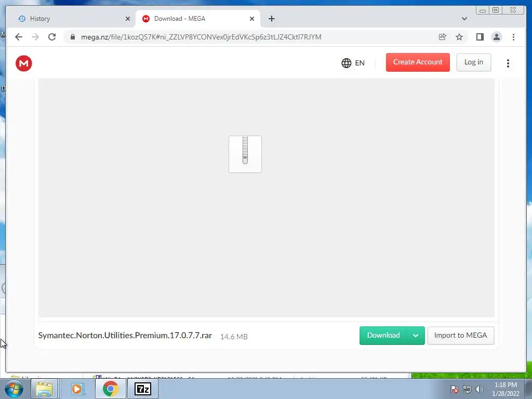Share this page using the share icon
The image size is (532, 399).
coord(443,37)
